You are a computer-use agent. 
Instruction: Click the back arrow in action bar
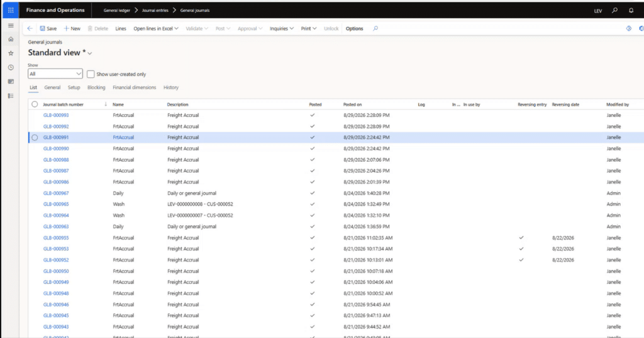tap(30, 28)
